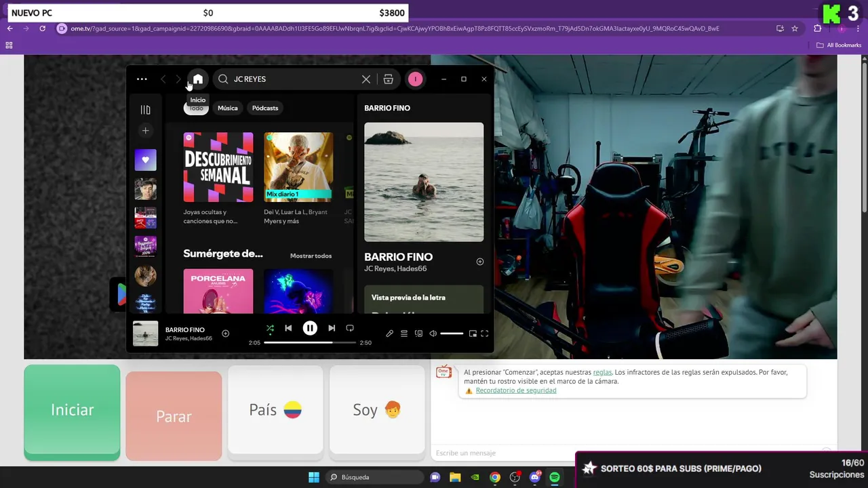Clear the JC REYES search text
The height and width of the screenshot is (488, 868).
(366, 79)
